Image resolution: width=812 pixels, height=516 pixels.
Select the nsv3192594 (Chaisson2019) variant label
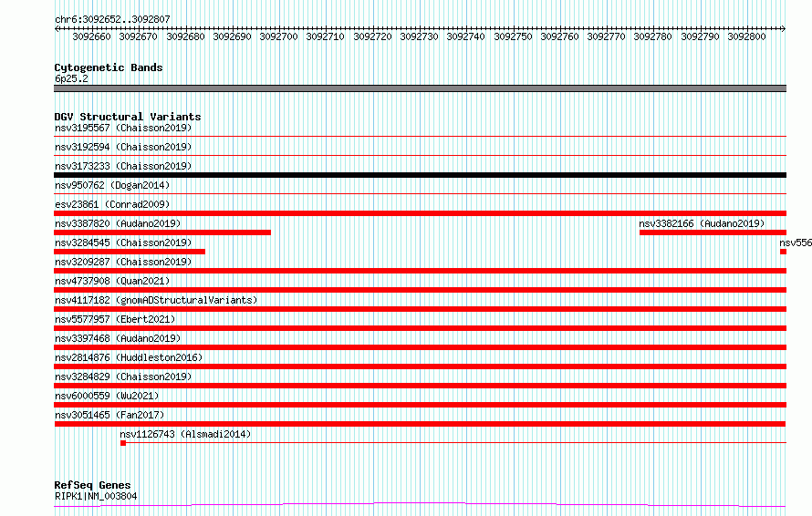123,147
